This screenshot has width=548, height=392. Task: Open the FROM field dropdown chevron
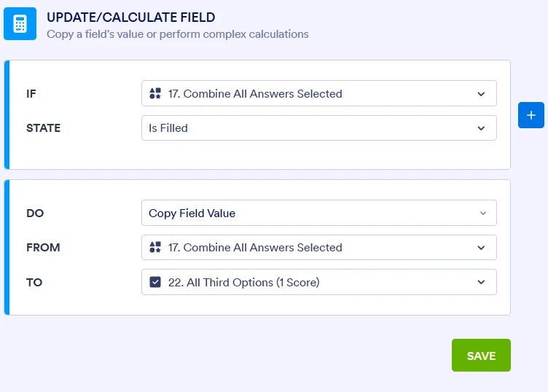click(x=481, y=248)
